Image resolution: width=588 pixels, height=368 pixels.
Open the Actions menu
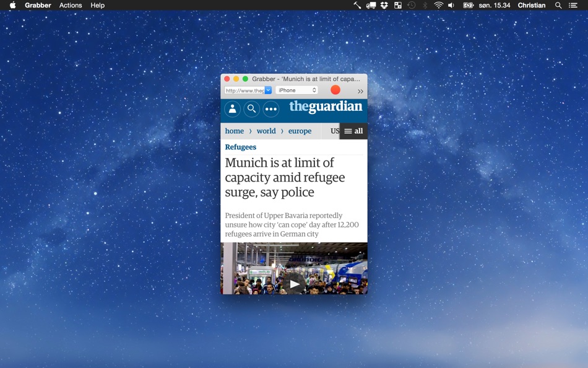coord(71,5)
